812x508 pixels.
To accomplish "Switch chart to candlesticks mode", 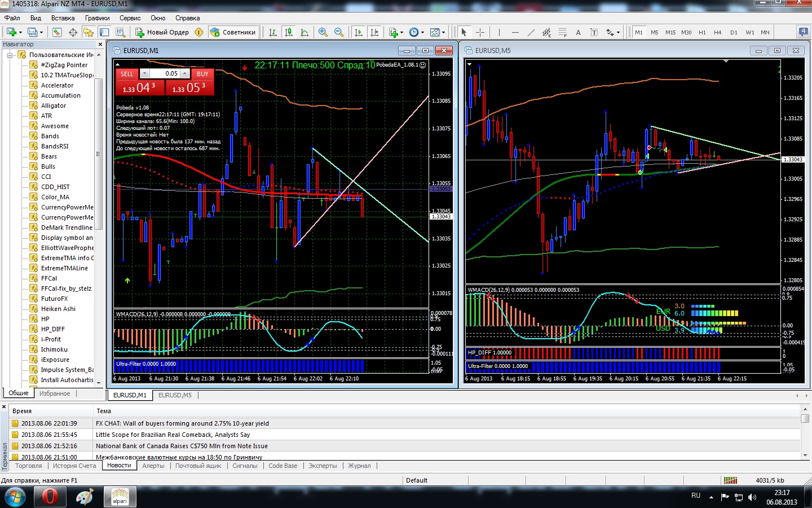I will (289, 32).
